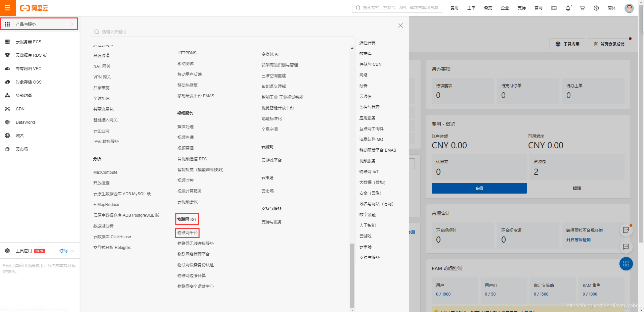Open the 支持 top menu
This screenshot has height=312, width=644.
click(x=521, y=8)
